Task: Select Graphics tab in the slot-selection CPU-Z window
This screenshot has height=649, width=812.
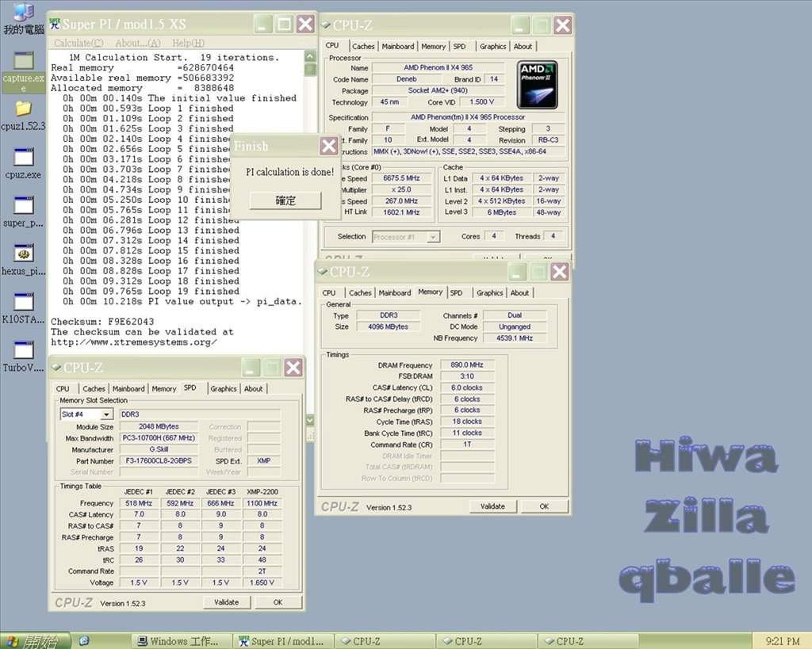Action: point(223,388)
